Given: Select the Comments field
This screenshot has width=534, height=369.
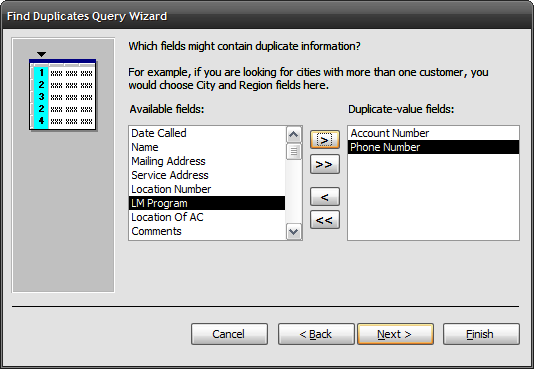Looking at the screenshot, I should click(207, 231).
